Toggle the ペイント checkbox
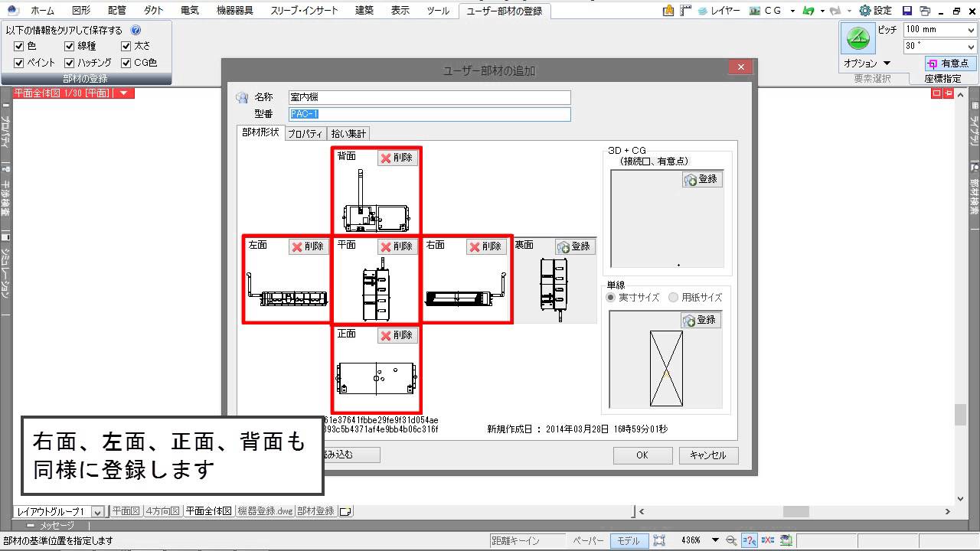 19,63
